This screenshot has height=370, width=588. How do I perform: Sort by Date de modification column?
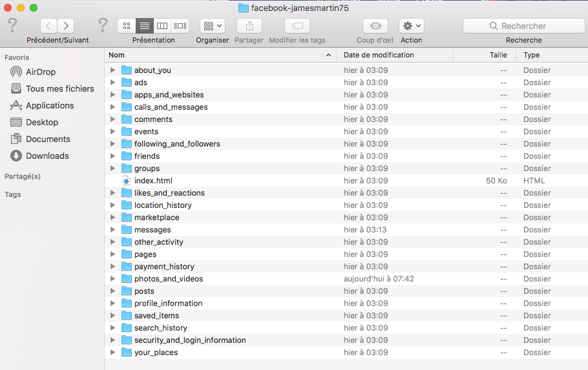378,55
